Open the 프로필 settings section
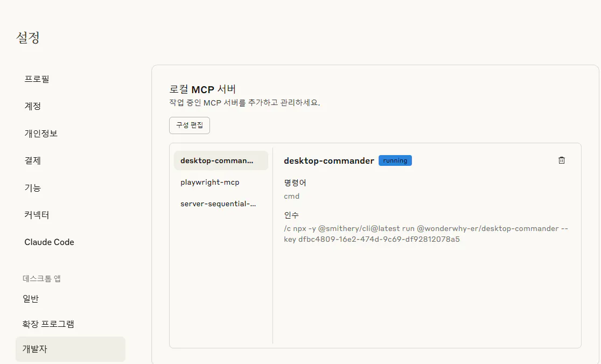The image size is (601, 364). point(37,79)
